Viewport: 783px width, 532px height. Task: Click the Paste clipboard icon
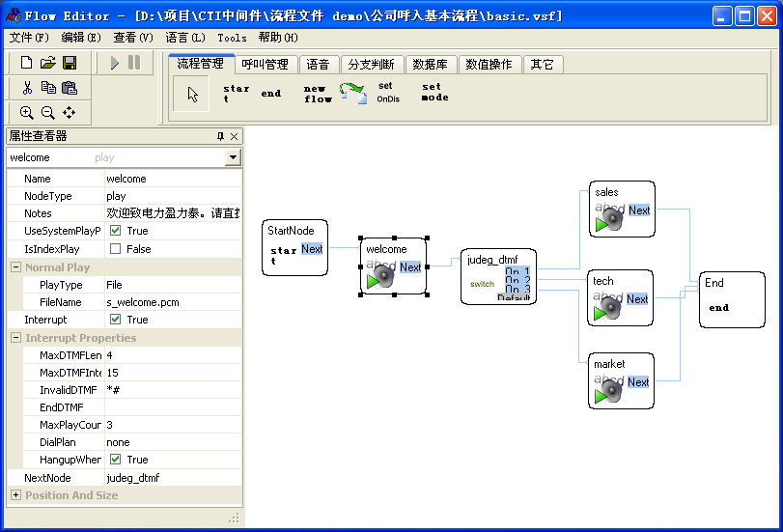[69, 88]
